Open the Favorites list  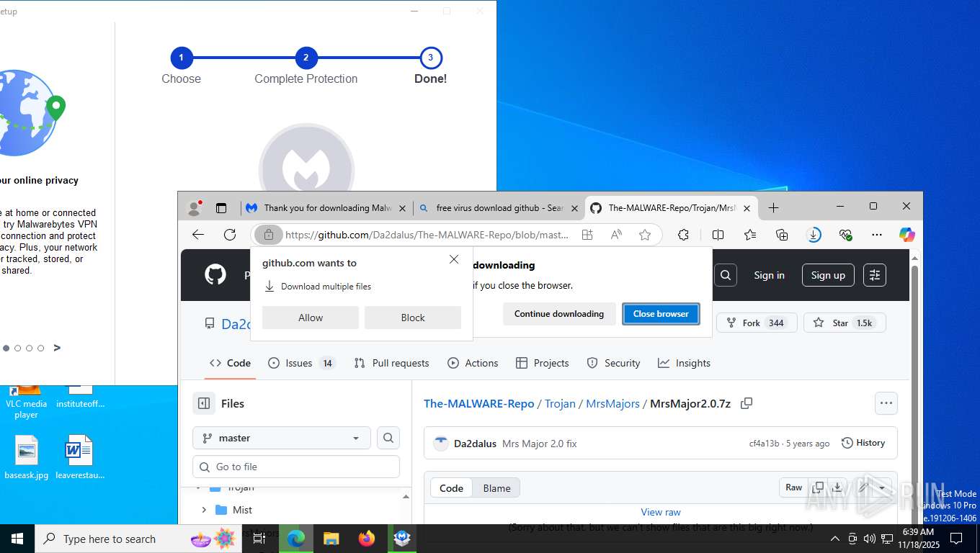(750, 235)
